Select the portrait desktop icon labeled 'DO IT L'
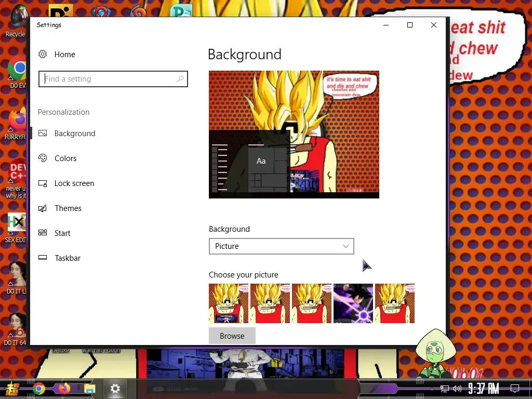The width and height of the screenshot is (532, 399). coord(17,277)
